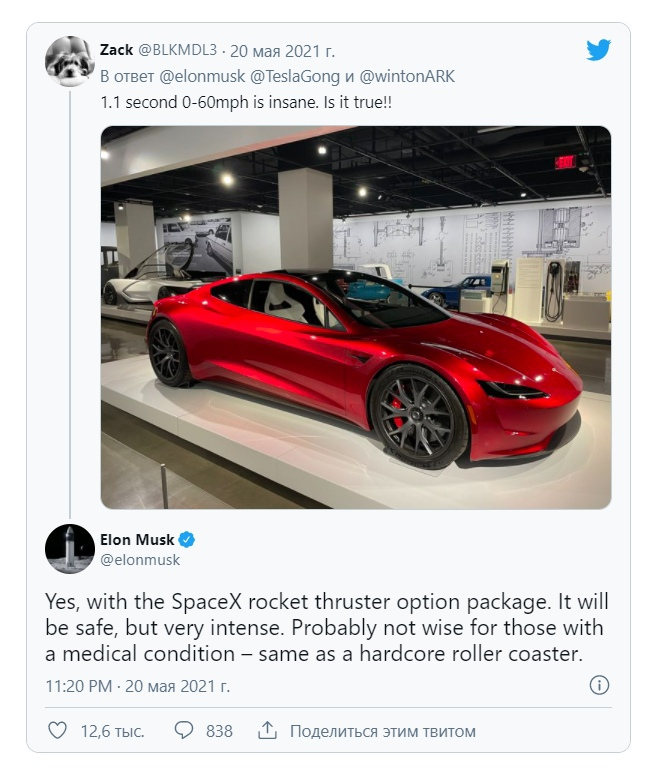The image size is (668, 783).
Task: Open the @elonmusk handle under Elon Musk
Action: click(140, 560)
